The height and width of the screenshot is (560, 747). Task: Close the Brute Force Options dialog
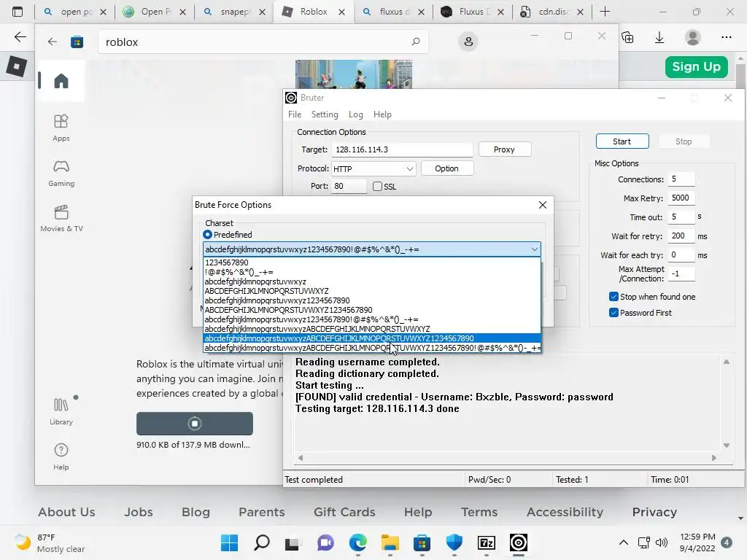pyautogui.click(x=542, y=205)
